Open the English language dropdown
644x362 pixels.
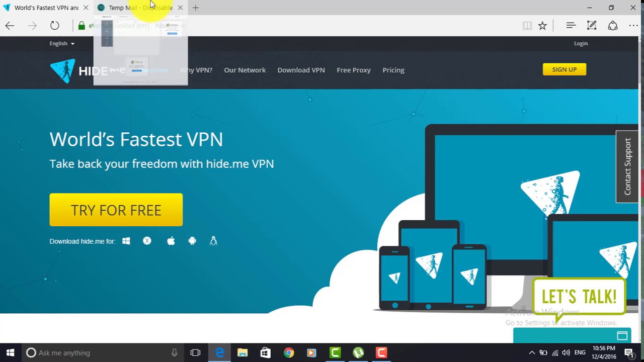tap(62, 43)
